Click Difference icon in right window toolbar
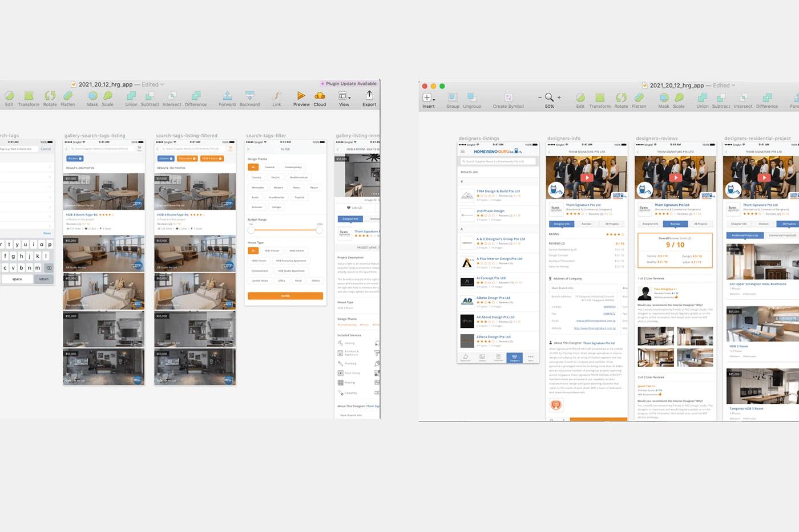This screenshot has height=532, width=799. 767,98
